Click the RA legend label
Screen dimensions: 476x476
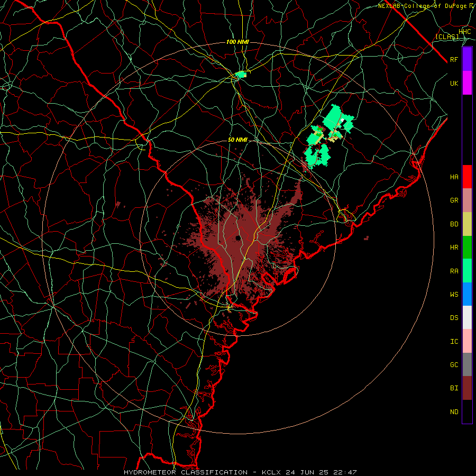click(x=454, y=271)
